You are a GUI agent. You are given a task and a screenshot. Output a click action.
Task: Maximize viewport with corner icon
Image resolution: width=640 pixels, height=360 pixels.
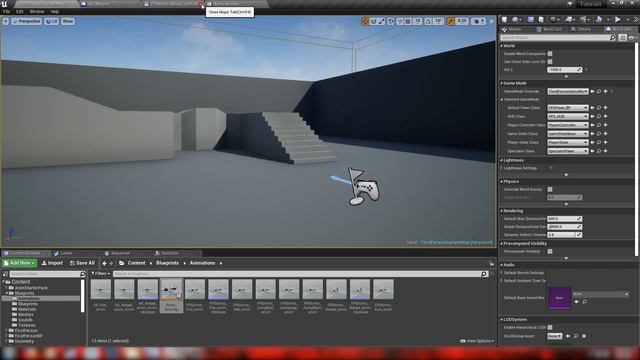491,21
